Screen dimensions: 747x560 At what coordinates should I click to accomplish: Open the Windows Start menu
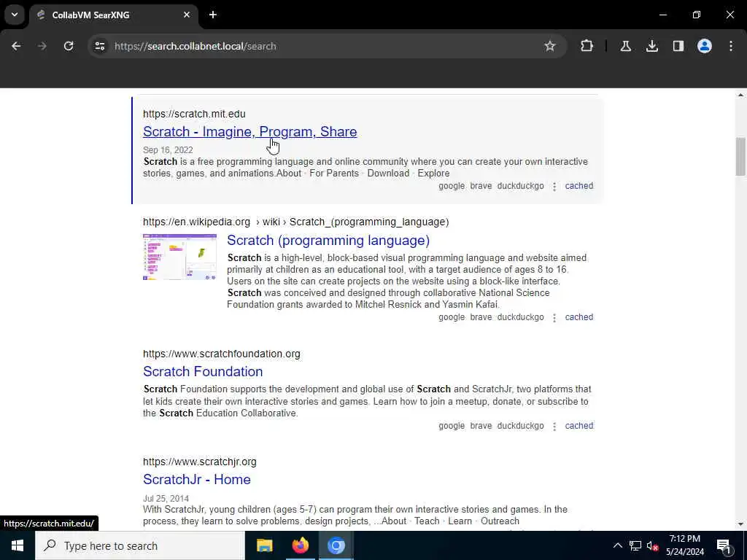click(18, 545)
